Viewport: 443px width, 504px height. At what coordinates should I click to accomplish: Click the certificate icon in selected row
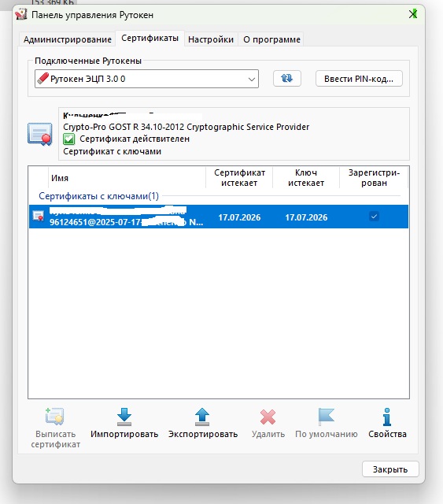click(39, 216)
